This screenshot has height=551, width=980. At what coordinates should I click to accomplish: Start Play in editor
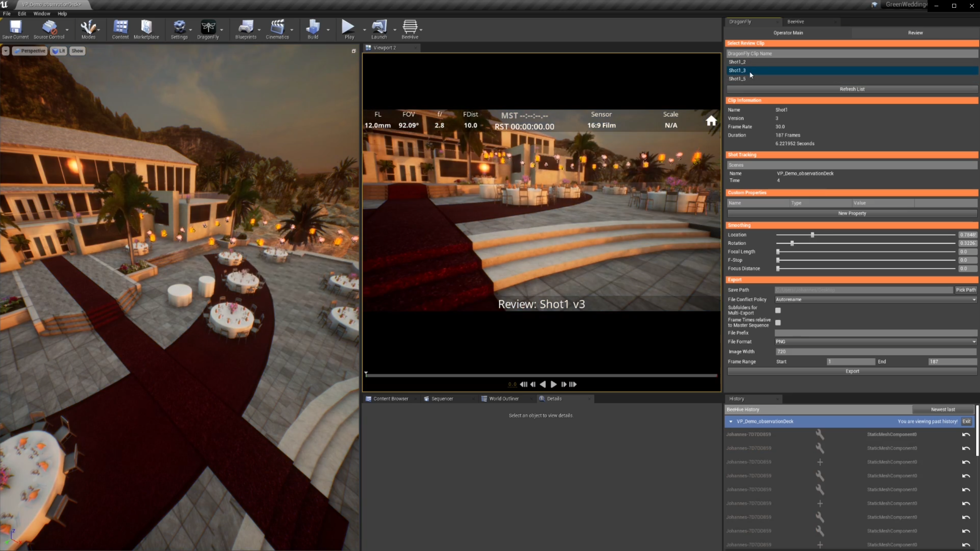(349, 29)
